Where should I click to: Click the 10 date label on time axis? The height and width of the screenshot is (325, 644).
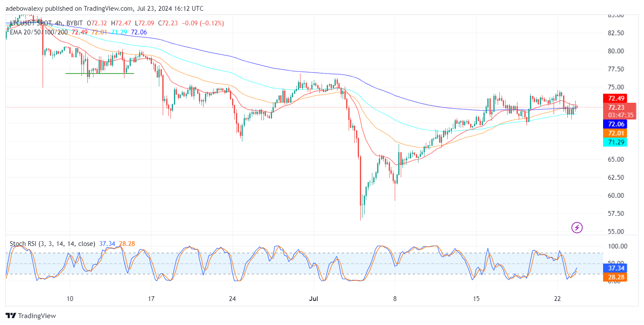pos(69,298)
